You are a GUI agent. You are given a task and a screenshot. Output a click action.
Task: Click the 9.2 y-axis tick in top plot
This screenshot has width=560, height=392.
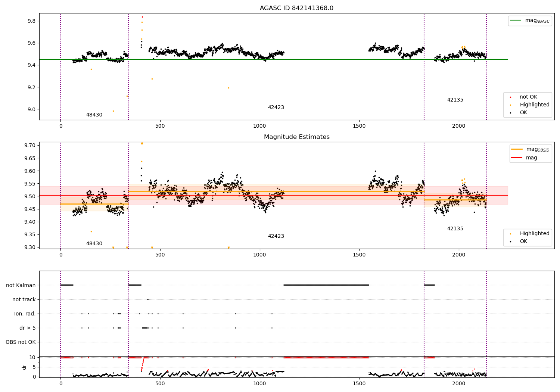[x=31, y=87]
